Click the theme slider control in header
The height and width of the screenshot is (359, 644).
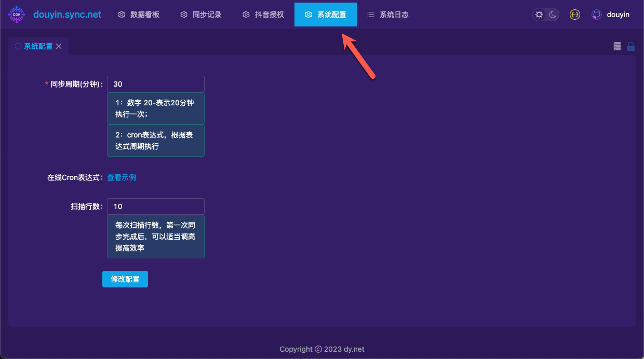pos(544,15)
